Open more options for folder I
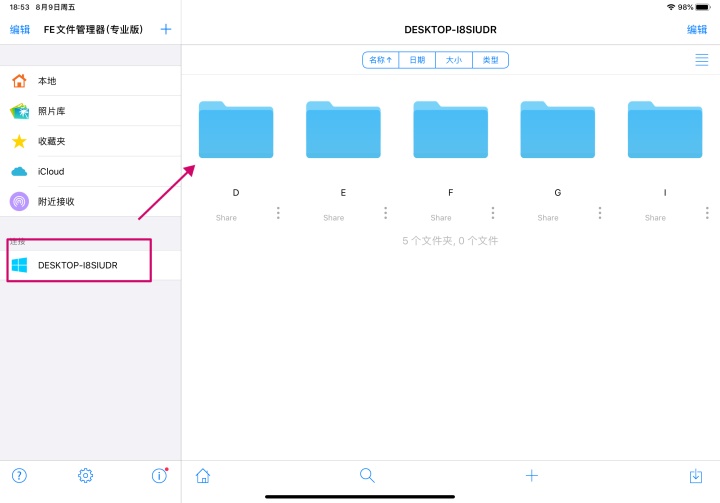Screen dimensions: 720x503 click(707, 213)
